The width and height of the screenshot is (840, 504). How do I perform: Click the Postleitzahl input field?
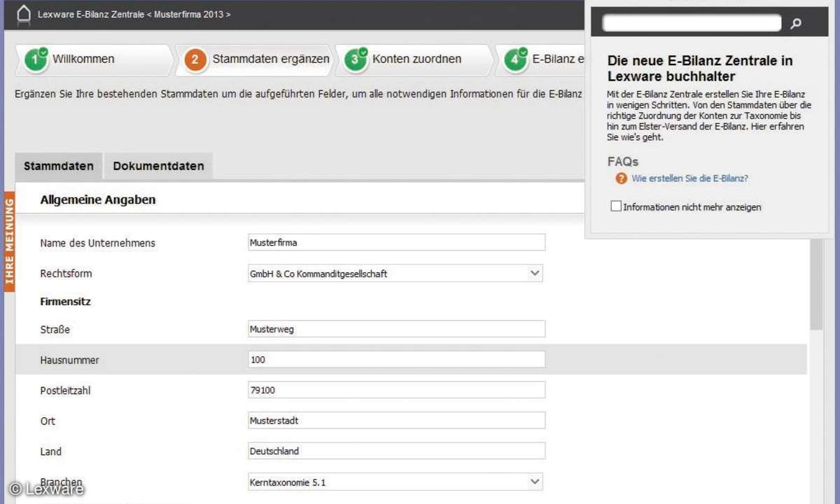coord(396,390)
